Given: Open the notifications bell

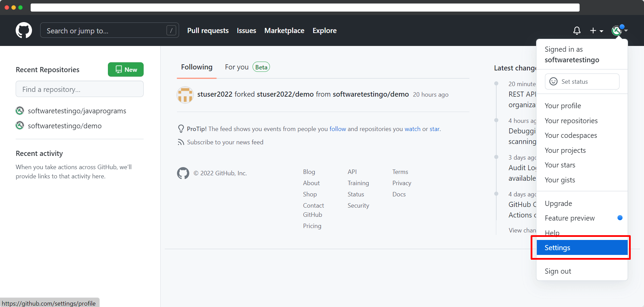Looking at the screenshot, I should pos(577,31).
